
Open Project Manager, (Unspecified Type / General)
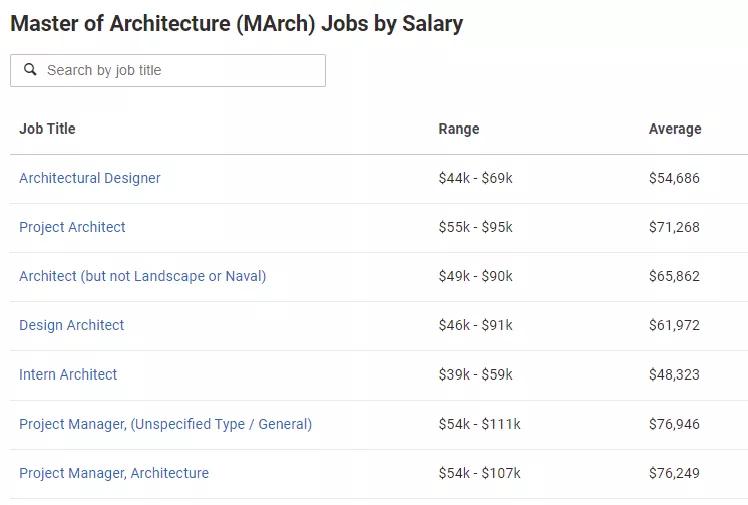click(x=165, y=424)
